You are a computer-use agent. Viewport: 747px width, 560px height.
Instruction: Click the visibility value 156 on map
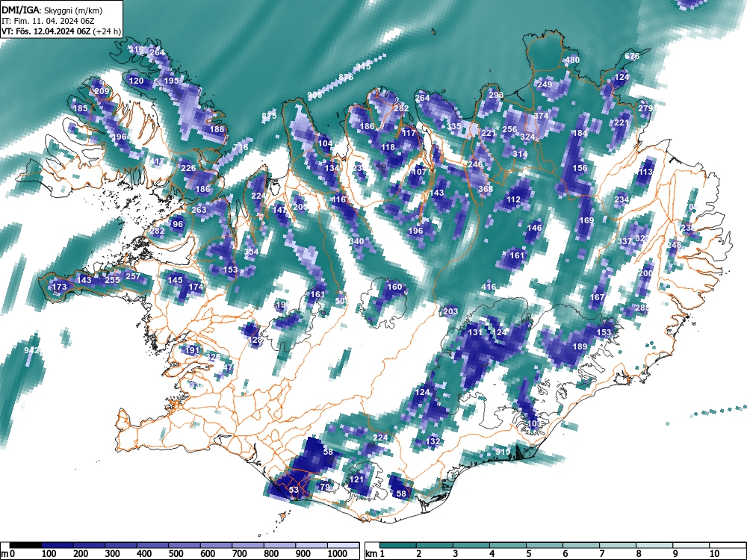coord(580,168)
